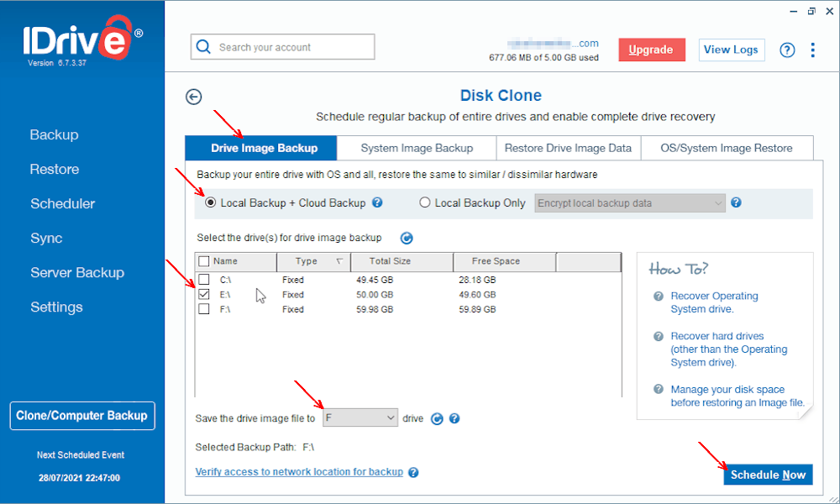
Task: Refresh the drive list icon
Action: 407,238
